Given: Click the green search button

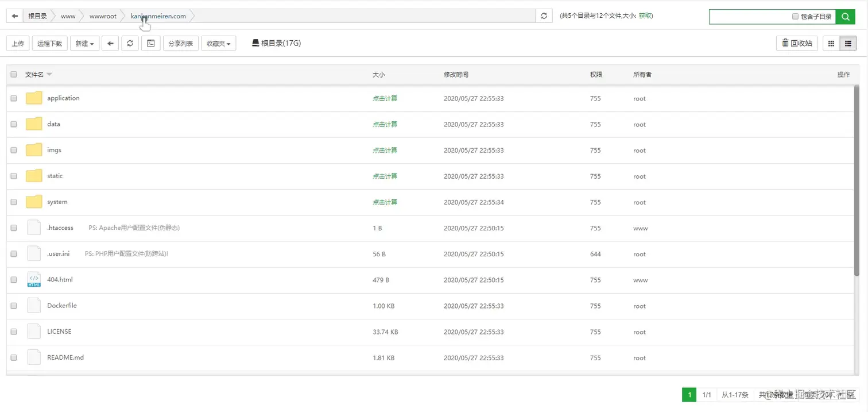Looking at the screenshot, I should 845,17.
